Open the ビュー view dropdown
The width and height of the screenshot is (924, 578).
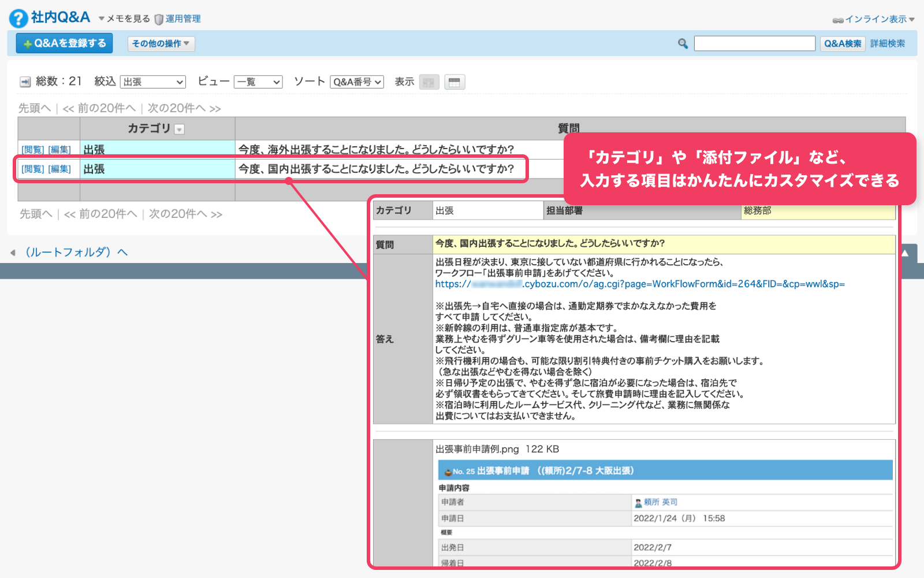pyautogui.click(x=258, y=82)
